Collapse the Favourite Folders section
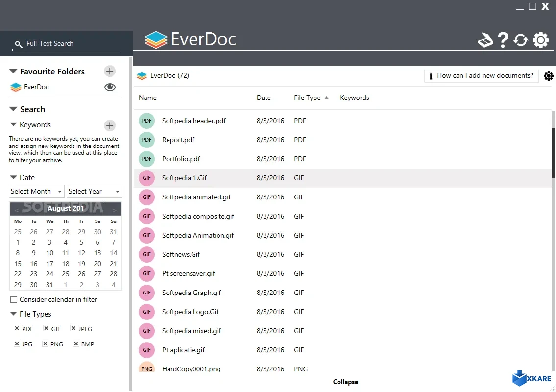 (13, 72)
